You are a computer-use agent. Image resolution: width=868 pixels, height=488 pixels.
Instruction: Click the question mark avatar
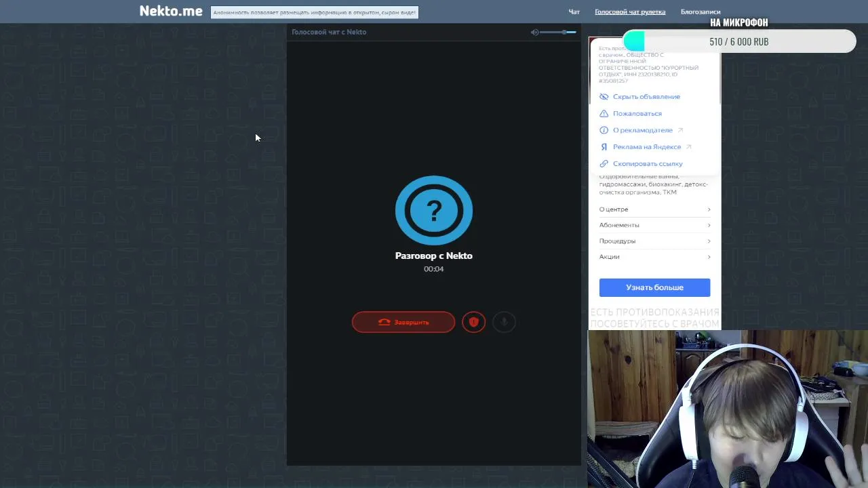[434, 210]
